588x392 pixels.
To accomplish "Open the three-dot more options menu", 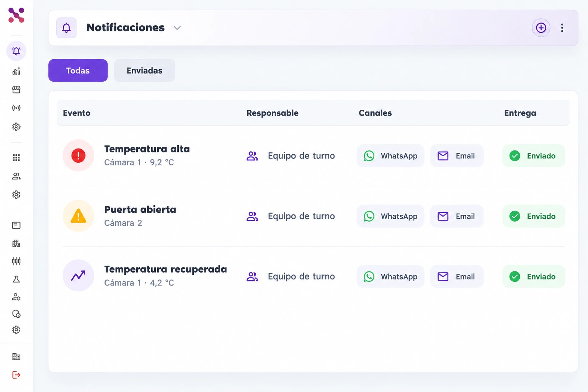I will tap(562, 28).
